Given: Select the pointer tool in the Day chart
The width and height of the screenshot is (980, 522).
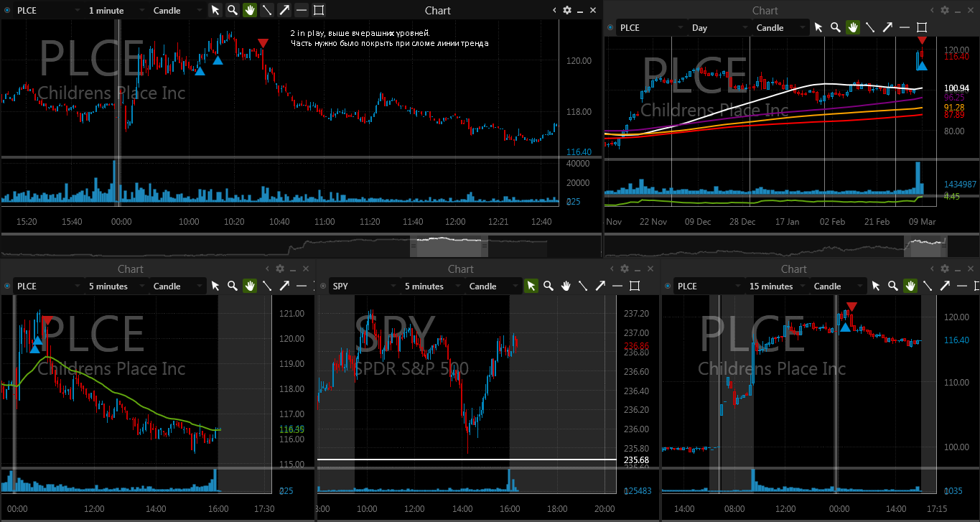Looking at the screenshot, I should (x=818, y=27).
